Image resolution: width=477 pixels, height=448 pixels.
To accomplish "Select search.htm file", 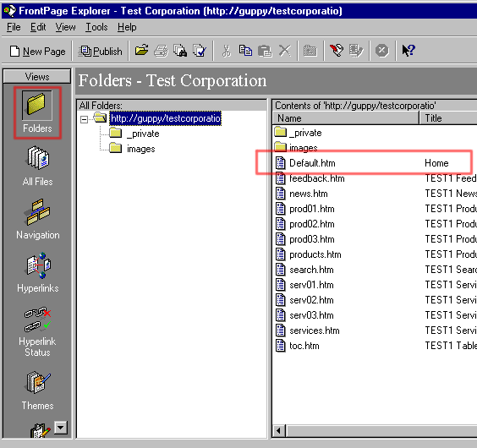I will point(311,270).
